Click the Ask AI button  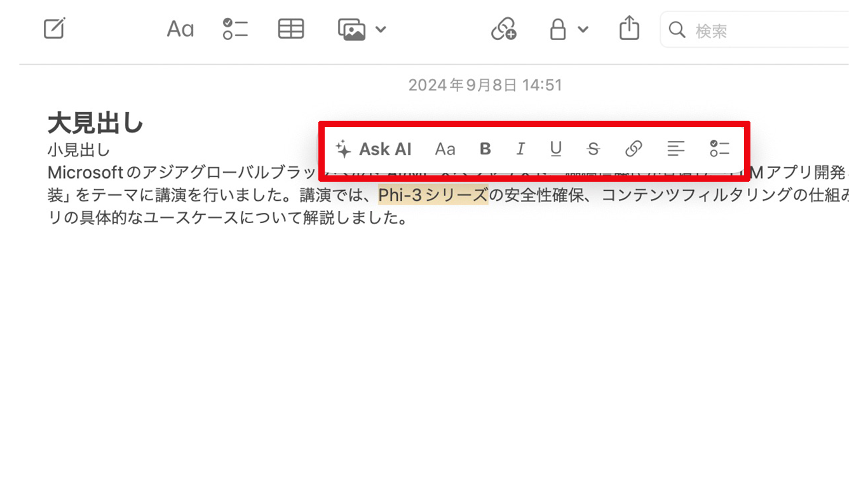(x=374, y=149)
